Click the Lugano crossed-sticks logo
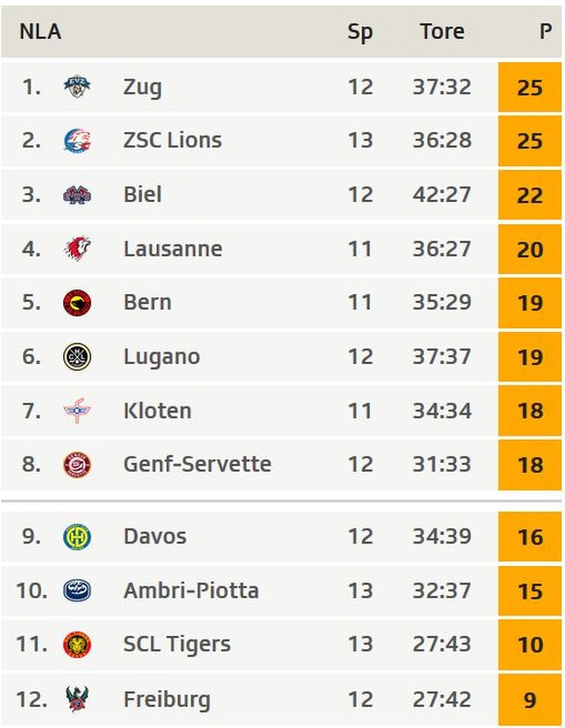The height and width of the screenshot is (728, 565). [x=77, y=356]
